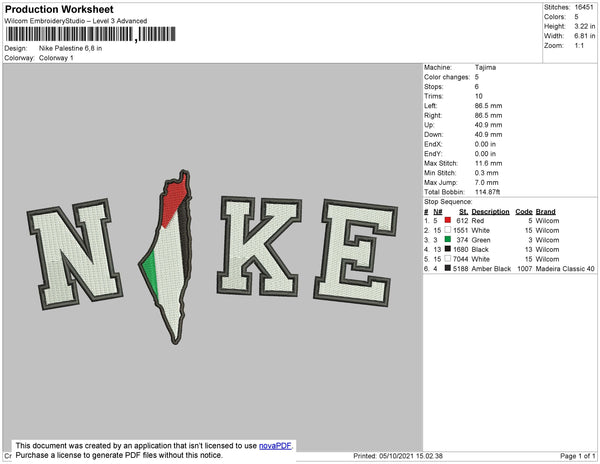Click the 'Amber Black' description text
Image resolution: width=600 pixels, height=464 pixels.
pos(491,269)
